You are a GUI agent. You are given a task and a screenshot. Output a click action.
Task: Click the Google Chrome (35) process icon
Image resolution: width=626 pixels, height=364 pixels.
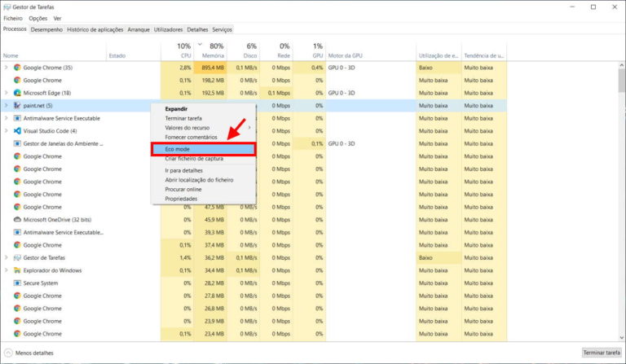pos(17,68)
